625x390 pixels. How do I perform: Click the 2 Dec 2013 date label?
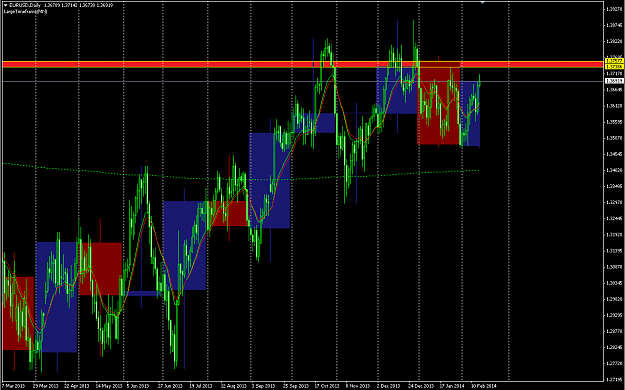point(388,386)
